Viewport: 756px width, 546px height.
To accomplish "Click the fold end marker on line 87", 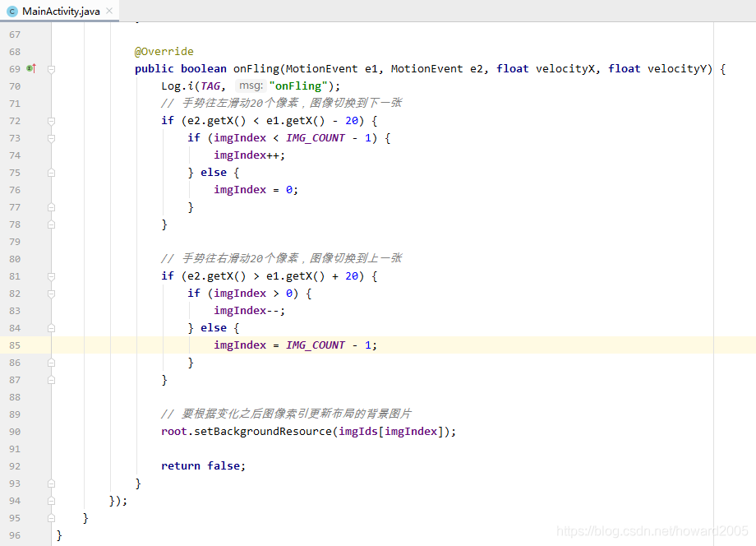I will 51,380.
